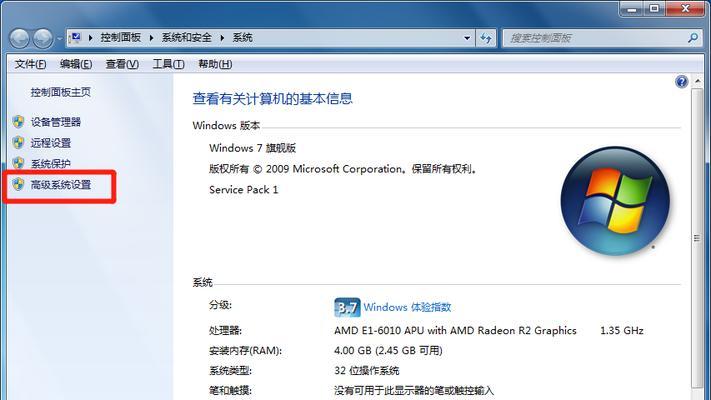Open the 编辑(E) menu
Screen dimensions: 711x400
pos(76,64)
